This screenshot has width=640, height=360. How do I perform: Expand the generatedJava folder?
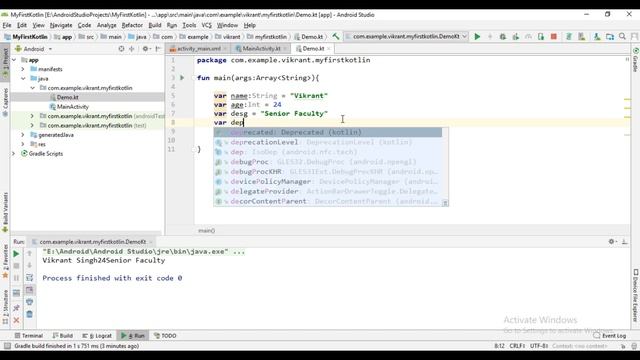[23, 135]
